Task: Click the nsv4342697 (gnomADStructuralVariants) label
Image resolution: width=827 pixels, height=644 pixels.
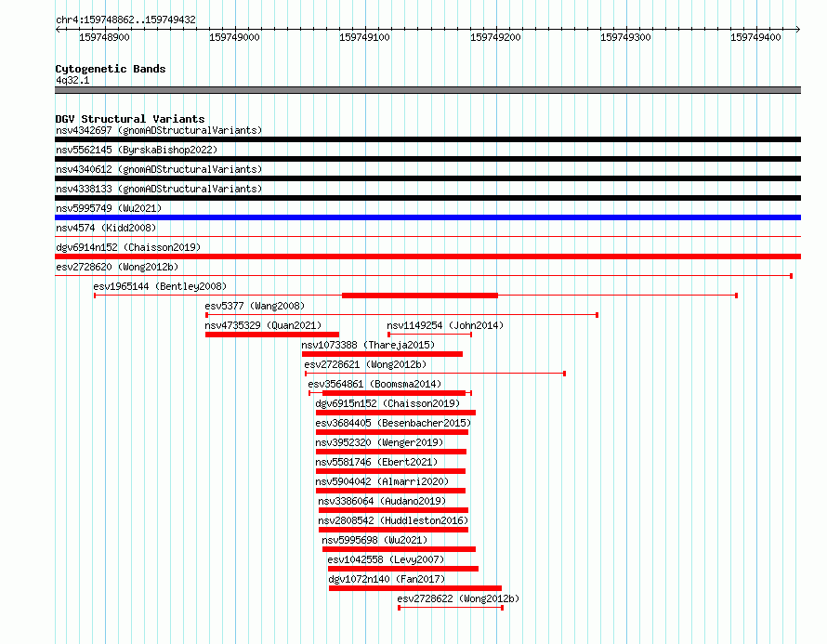Action: click(x=159, y=130)
